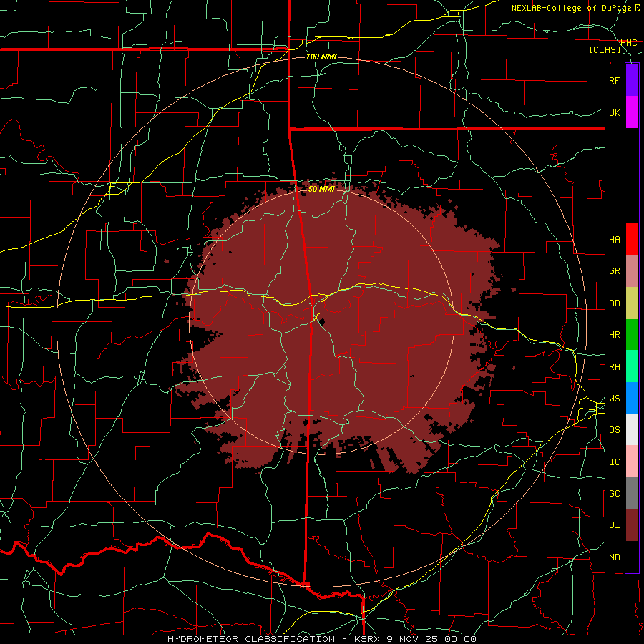The height and width of the screenshot is (644, 644).
Task: Click the "UK" legend label
Action: [x=615, y=112]
